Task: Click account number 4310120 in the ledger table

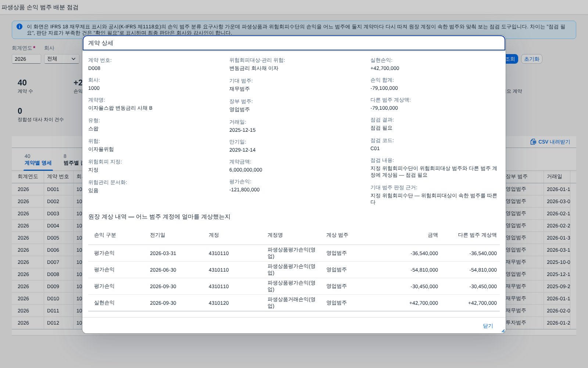Action: (219, 303)
